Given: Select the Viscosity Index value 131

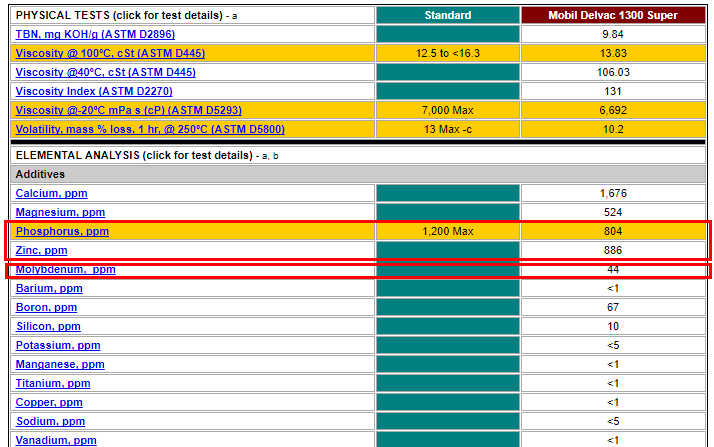Looking at the screenshot, I should [x=613, y=91].
